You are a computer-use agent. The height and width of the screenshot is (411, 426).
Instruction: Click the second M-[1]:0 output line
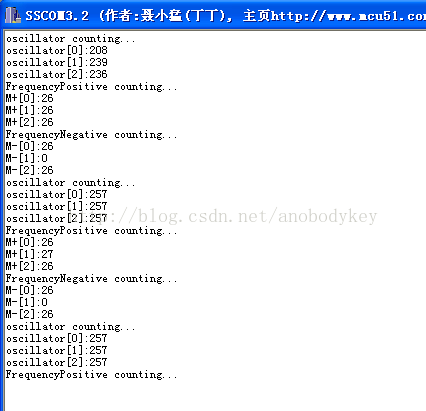[27, 303]
